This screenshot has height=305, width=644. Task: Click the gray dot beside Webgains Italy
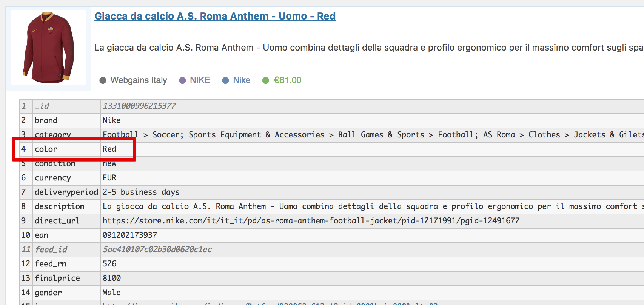(x=103, y=80)
